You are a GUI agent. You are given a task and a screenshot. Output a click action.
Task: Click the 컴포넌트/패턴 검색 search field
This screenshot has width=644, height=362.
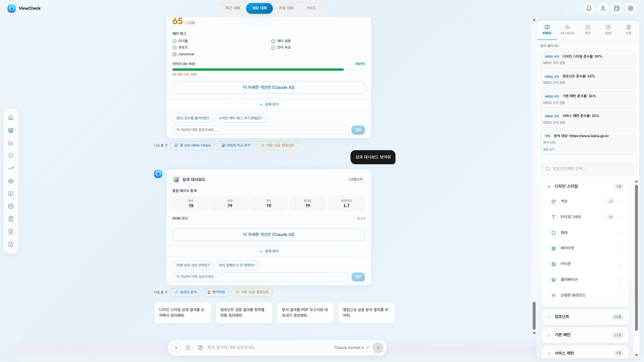point(587,169)
